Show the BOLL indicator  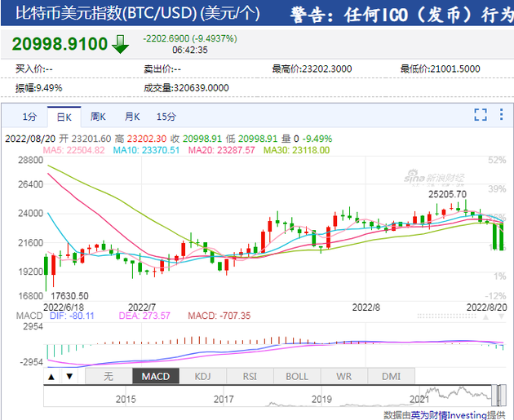pos(296,377)
